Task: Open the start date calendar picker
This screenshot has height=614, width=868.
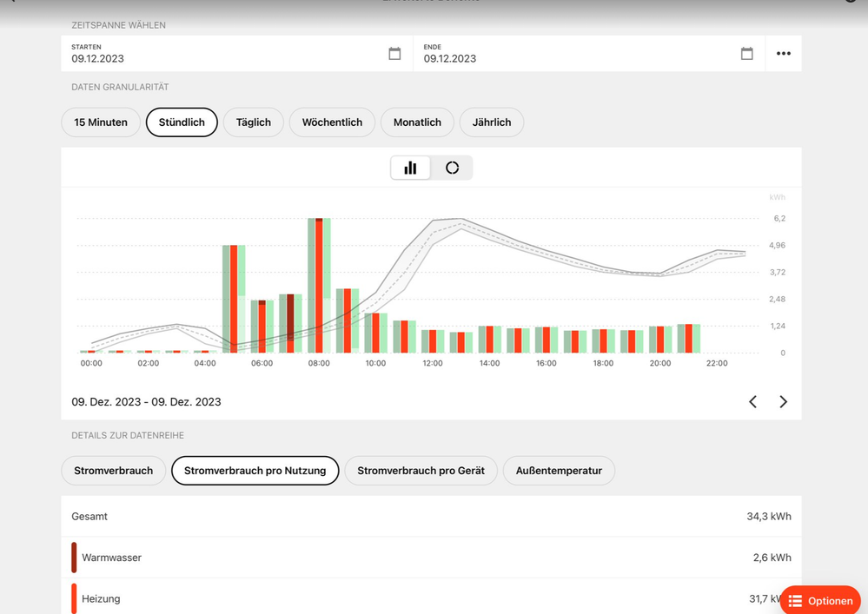Action: [394, 54]
